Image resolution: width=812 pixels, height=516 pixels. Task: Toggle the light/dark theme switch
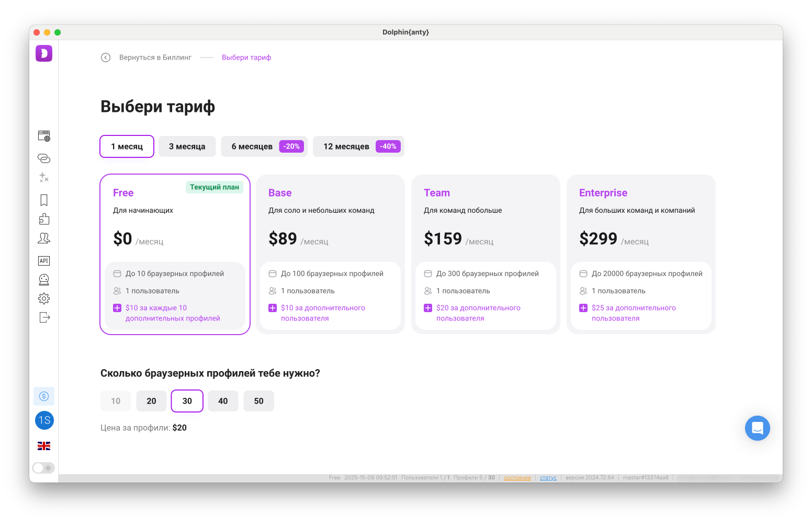43,468
